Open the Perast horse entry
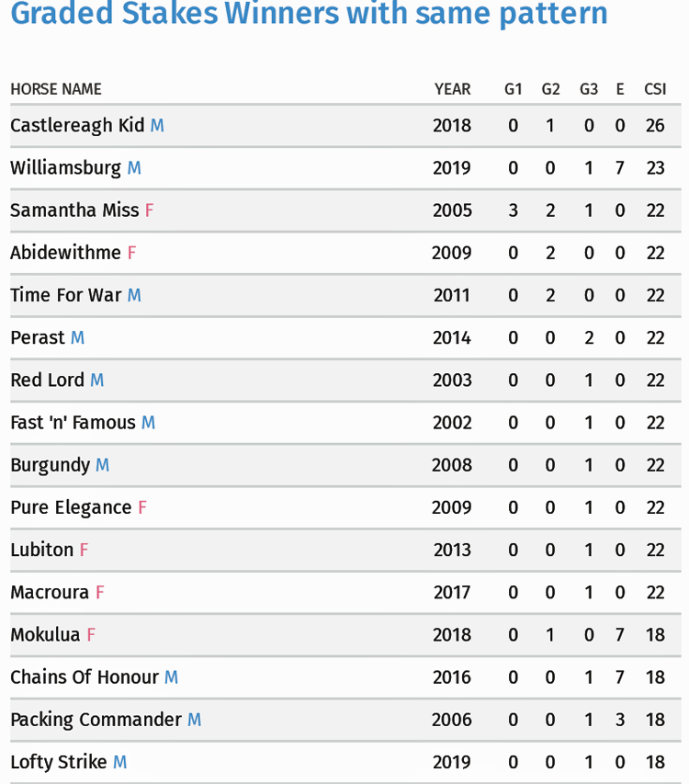689x784 pixels. point(38,337)
